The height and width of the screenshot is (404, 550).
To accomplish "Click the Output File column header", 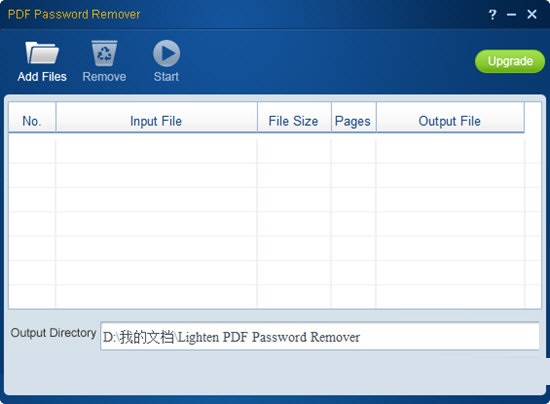I will tap(450, 117).
